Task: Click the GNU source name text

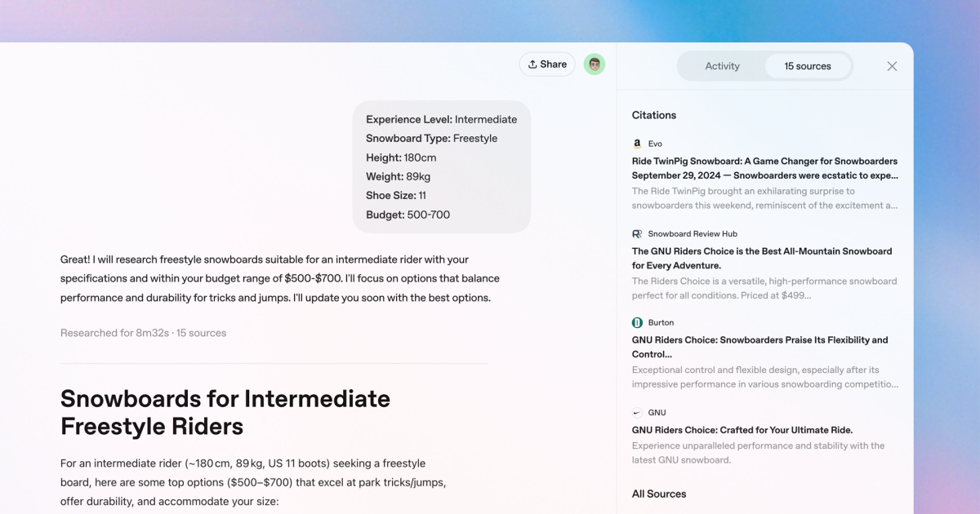Action: 657,413
